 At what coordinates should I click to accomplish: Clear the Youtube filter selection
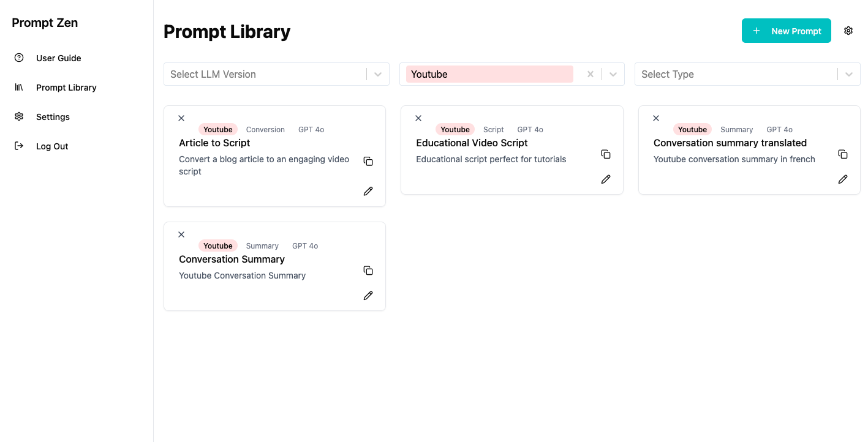coord(591,74)
